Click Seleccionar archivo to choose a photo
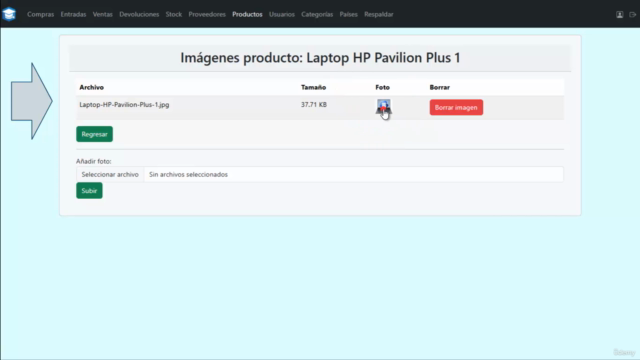640x360 pixels. pos(110,174)
